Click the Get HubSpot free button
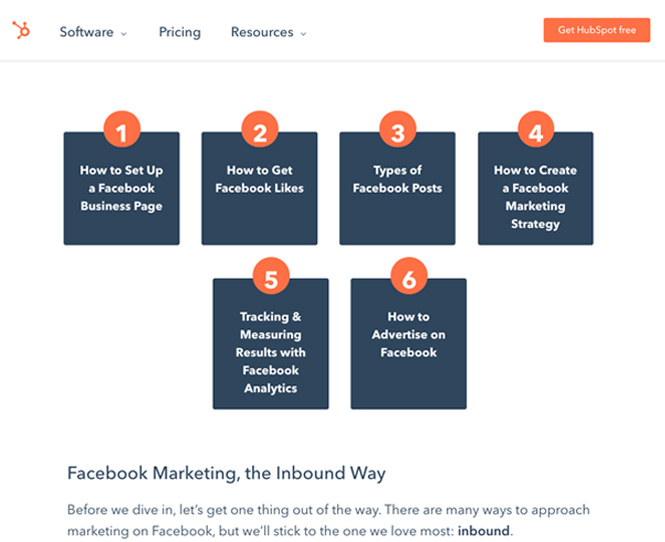Image resolution: width=665 pixels, height=542 pixels. click(597, 30)
